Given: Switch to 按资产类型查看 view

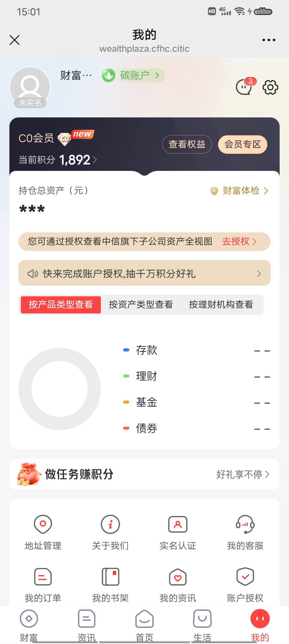Looking at the screenshot, I should (141, 305).
